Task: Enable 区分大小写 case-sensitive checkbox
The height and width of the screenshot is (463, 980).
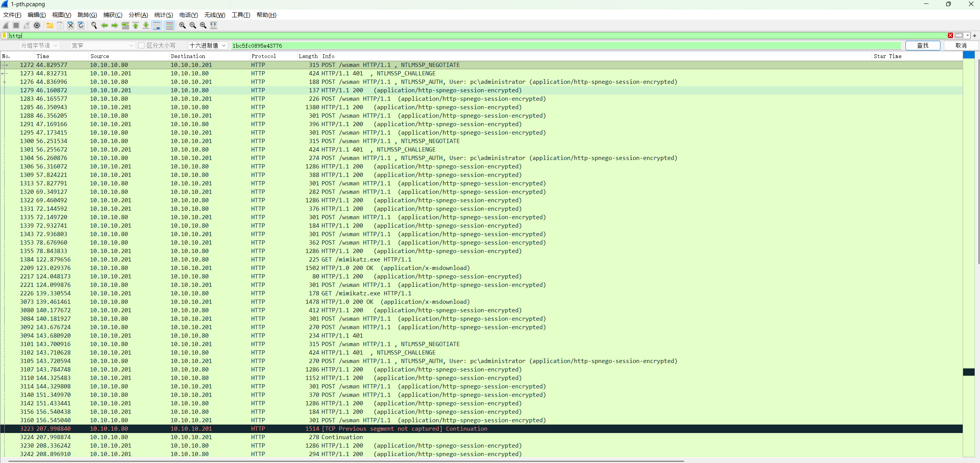Action: [141, 45]
